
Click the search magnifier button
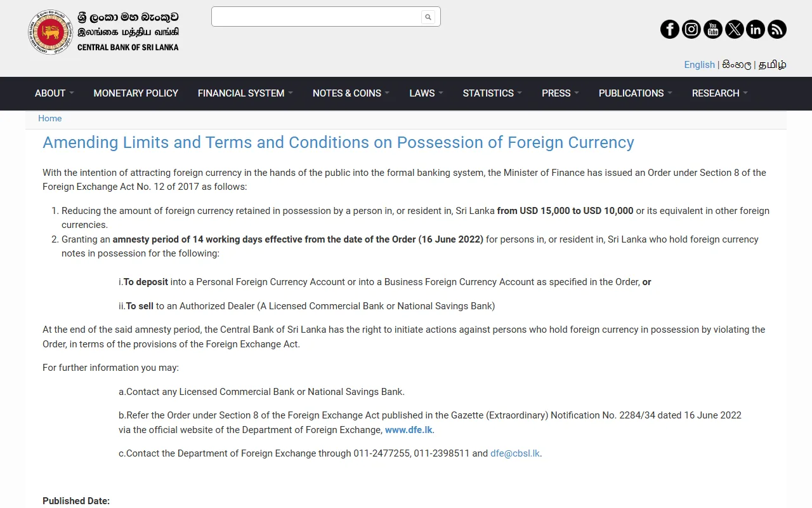pyautogui.click(x=428, y=17)
